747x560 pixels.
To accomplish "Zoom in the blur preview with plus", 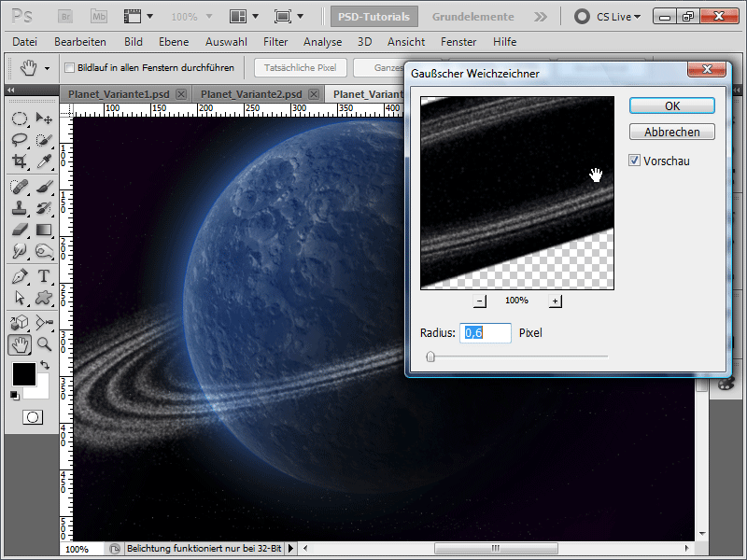I will click(x=555, y=301).
